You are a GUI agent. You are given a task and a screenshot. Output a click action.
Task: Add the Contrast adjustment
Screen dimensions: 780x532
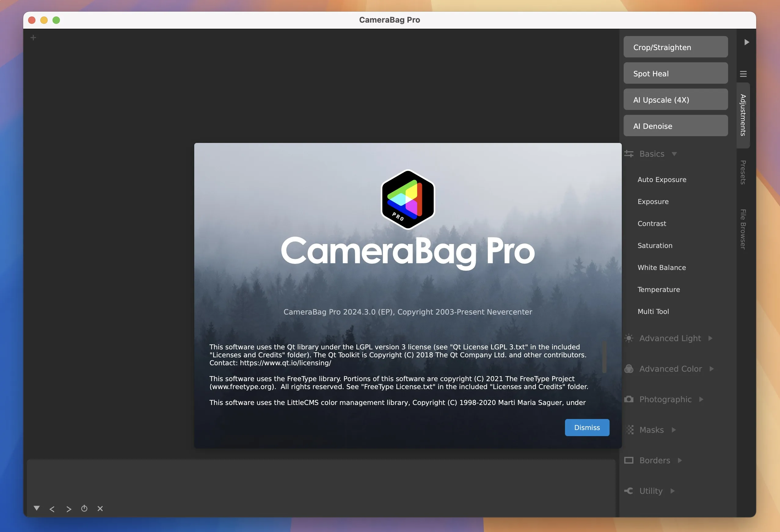click(652, 224)
